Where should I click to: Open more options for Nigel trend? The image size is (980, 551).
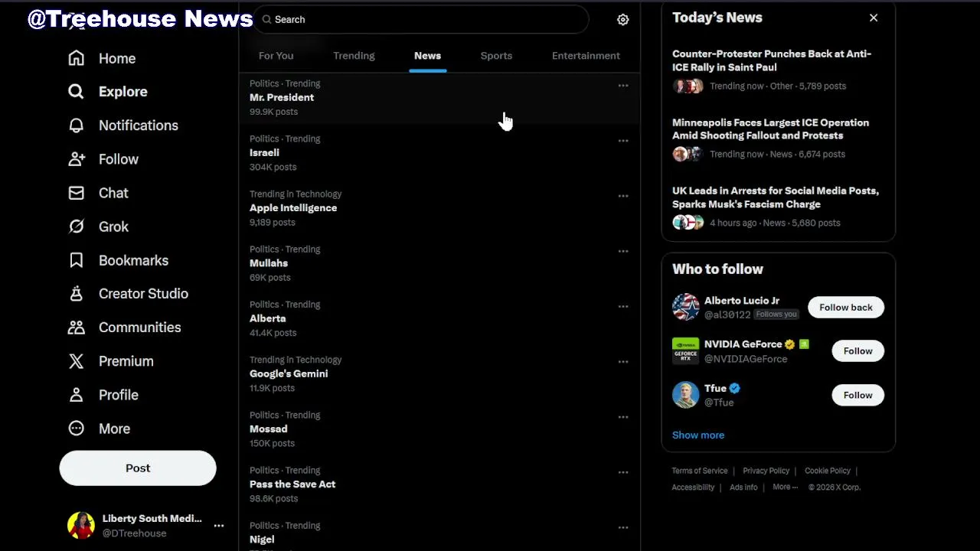(x=623, y=527)
